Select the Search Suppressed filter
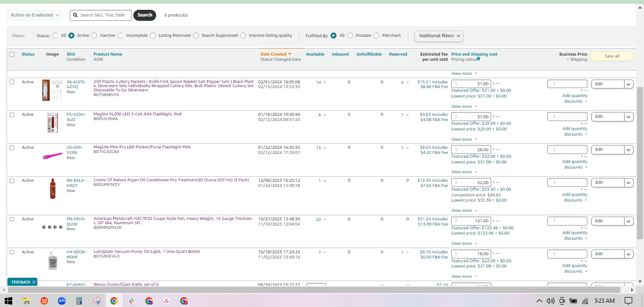The height and width of the screenshot is (307, 644). 196,35
